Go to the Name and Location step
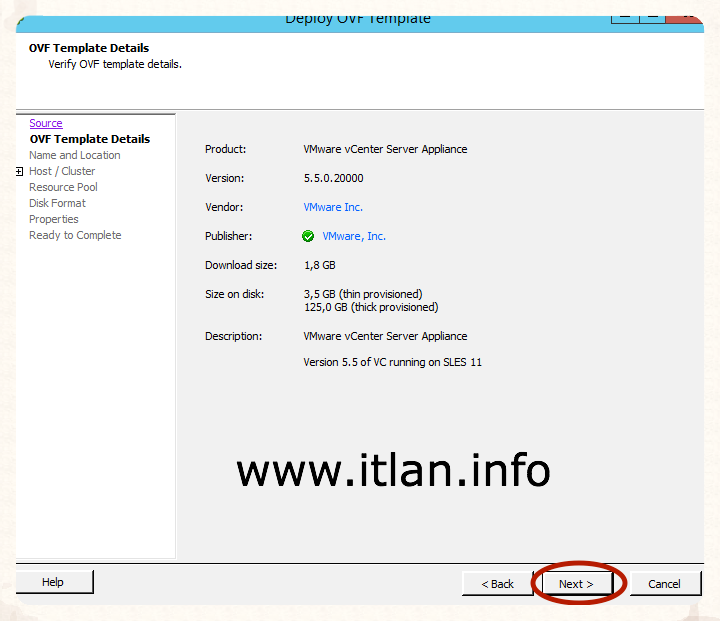The image size is (720, 621). pos(75,155)
